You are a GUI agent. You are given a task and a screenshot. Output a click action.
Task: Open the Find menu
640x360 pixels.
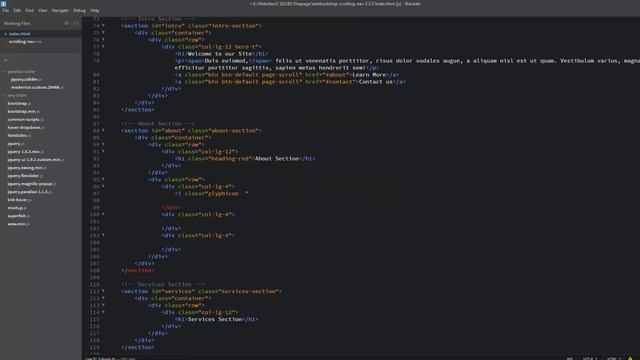29,11
